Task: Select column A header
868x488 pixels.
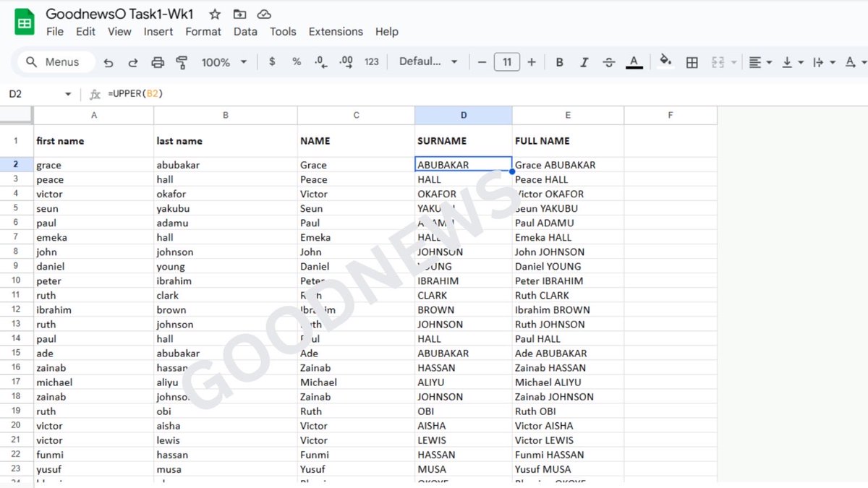Action: click(94, 115)
